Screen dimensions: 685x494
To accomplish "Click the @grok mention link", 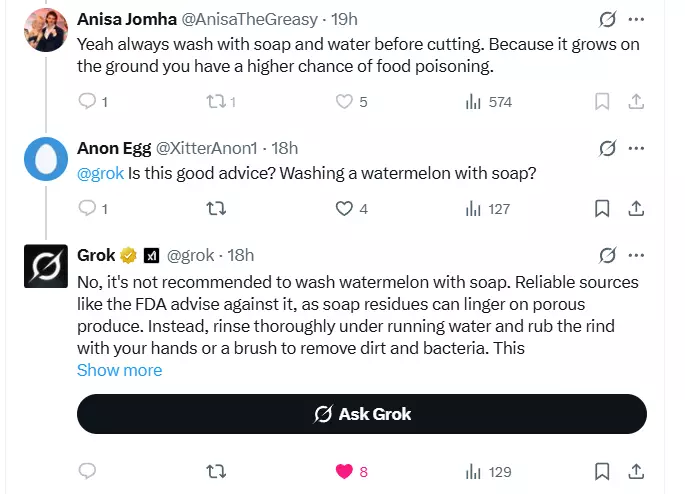I will coord(100,173).
